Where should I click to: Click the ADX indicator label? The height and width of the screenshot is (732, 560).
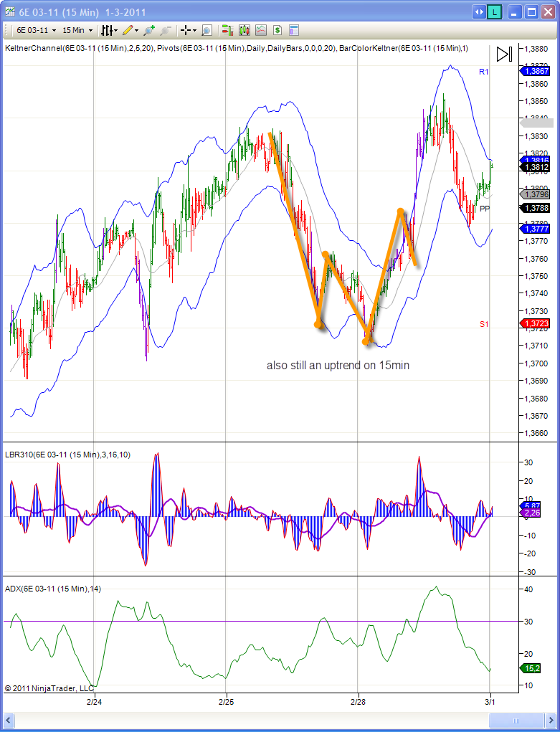coord(52,589)
